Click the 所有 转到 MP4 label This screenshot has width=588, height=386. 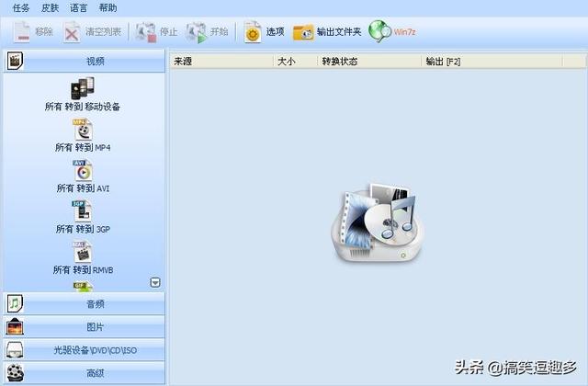coord(83,147)
